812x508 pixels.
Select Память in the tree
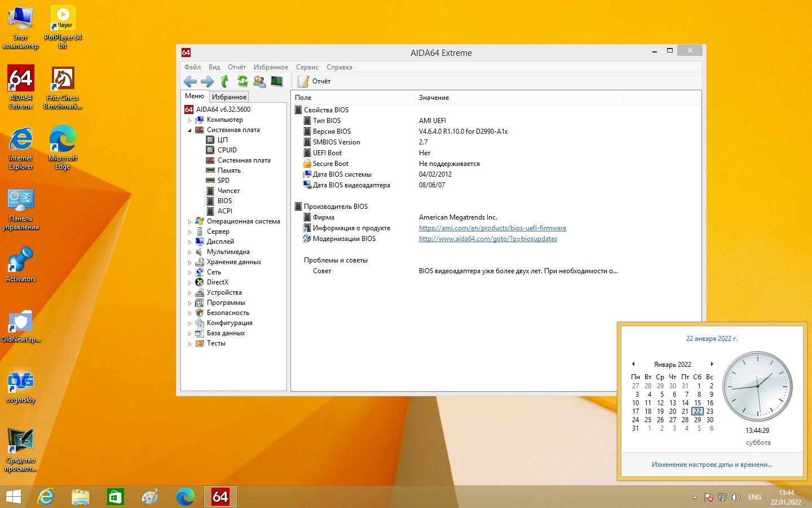(x=229, y=170)
